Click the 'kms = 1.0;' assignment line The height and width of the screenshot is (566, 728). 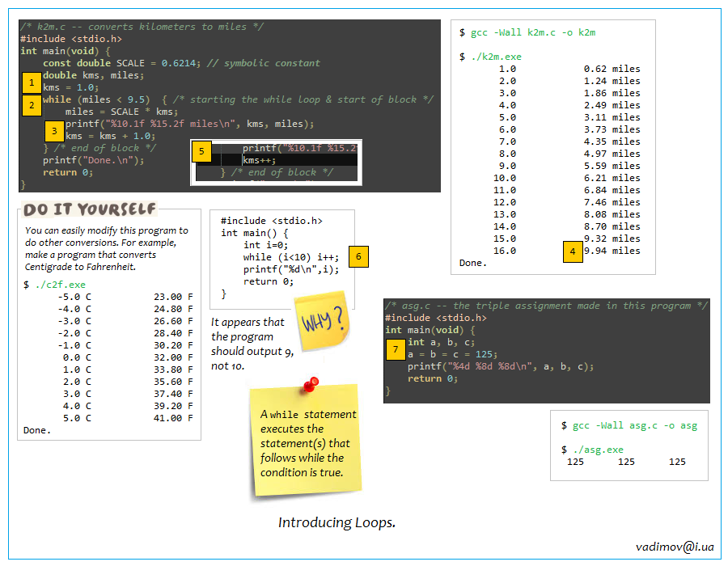(x=70, y=87)
